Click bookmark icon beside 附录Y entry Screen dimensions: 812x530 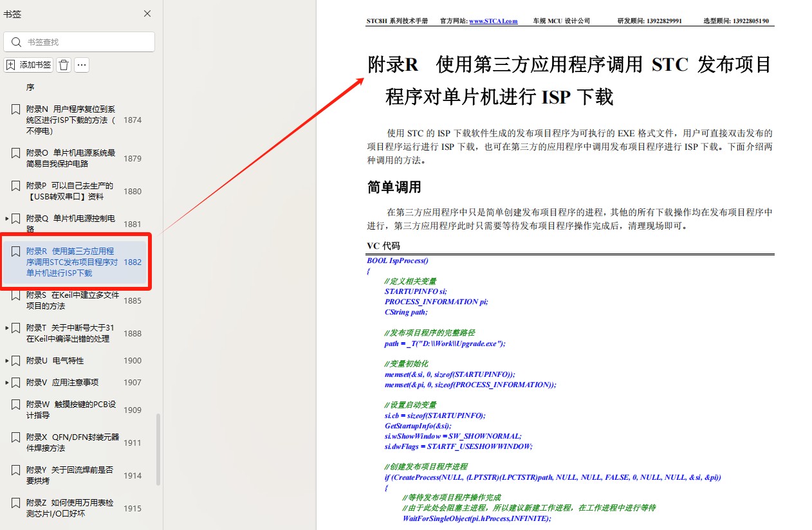pos(16,470)
